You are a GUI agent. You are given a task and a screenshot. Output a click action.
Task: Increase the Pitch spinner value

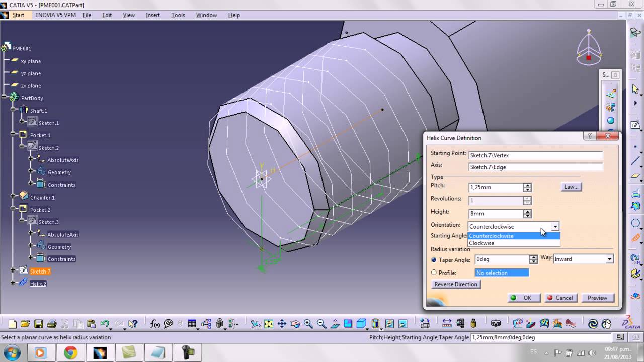[x=527, y=185]
